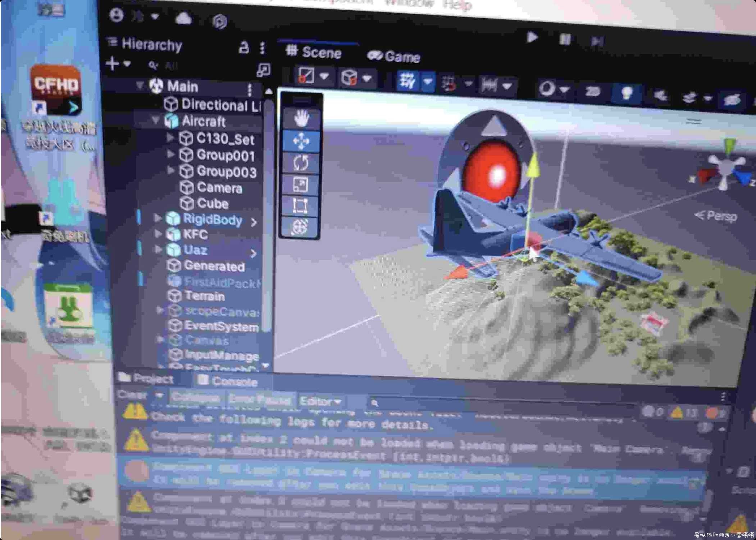Switch to the Game tab

point(394,56)
